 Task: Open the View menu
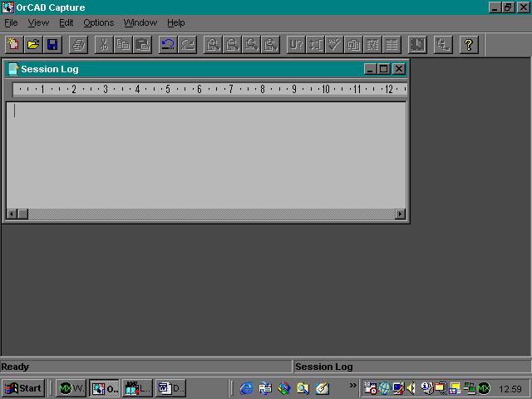38,22
